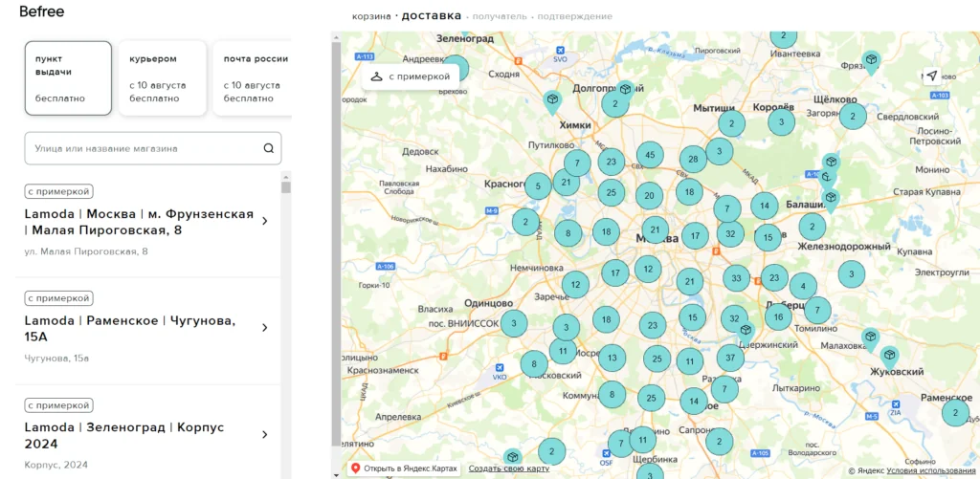Viewport: 980px width, 479px height.
Task: Open the cluster marker numbered 45
Action: pyautogui.click(x=650, y=155)
